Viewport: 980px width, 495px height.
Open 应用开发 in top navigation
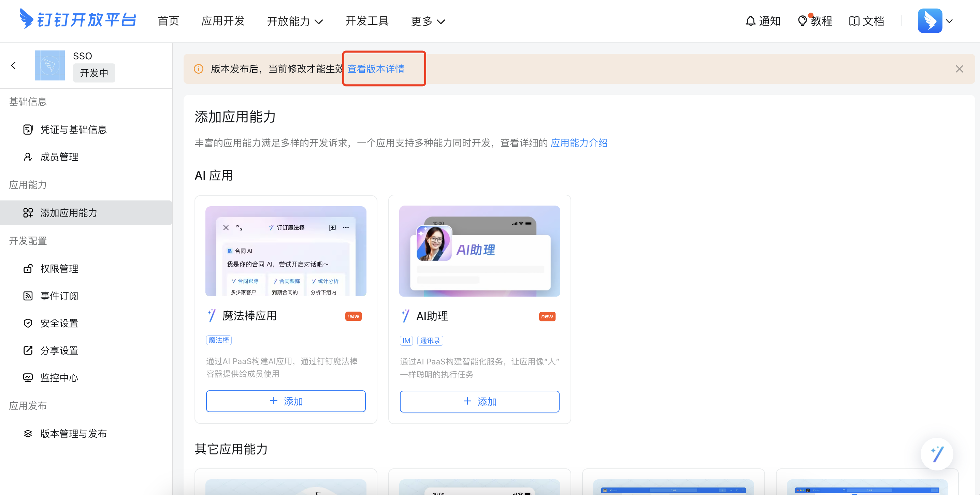223,21
